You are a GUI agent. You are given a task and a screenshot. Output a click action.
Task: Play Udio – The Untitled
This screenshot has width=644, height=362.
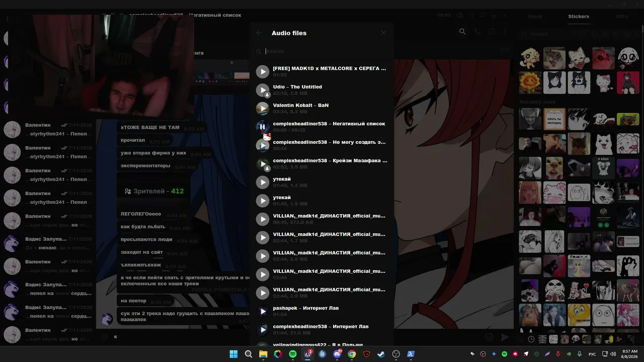[x=263, y=90]
